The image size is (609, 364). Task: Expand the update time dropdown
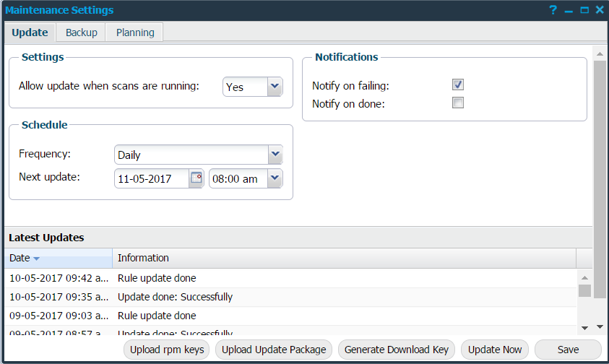(275, 178)
